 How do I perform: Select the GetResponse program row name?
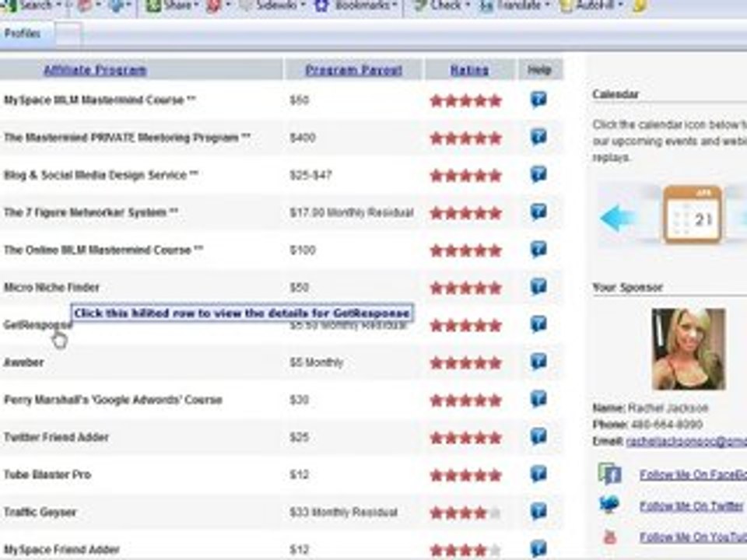click(x=38, y=325)
